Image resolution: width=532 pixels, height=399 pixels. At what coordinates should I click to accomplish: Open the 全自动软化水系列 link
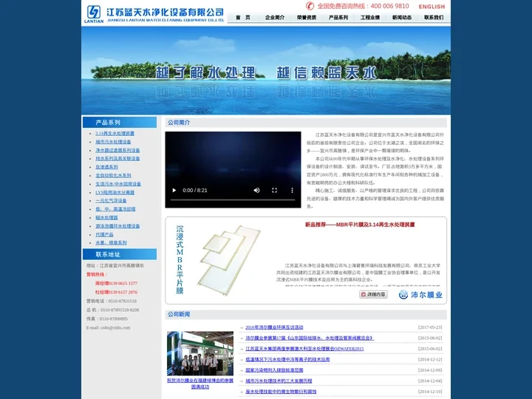point(113,175)
